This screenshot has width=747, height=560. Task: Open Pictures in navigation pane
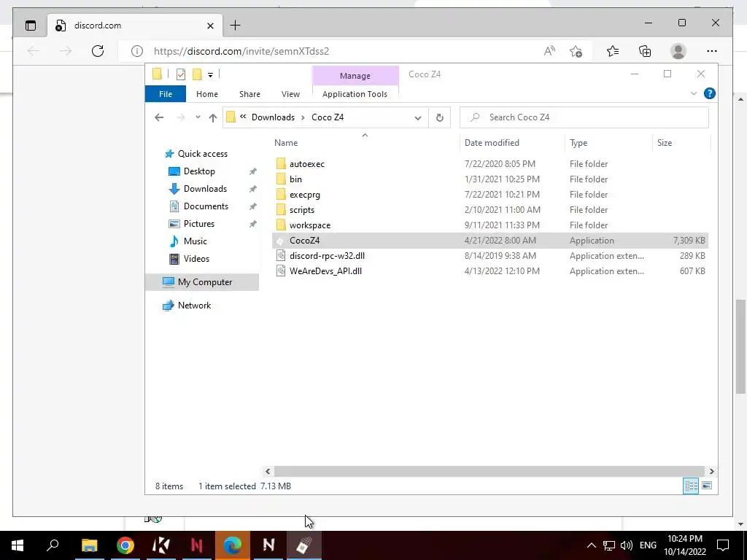tap(198, 223)
